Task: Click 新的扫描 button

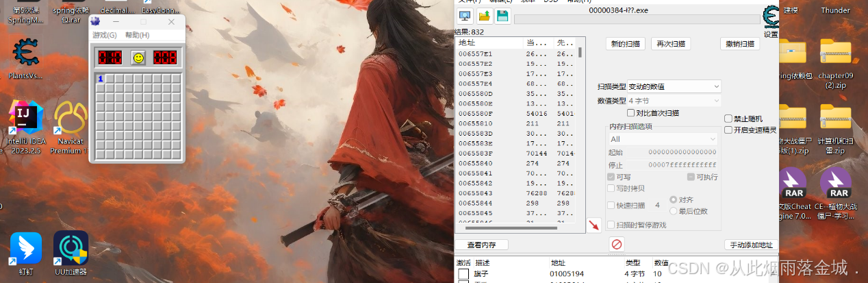Action: tap(626, 44)
